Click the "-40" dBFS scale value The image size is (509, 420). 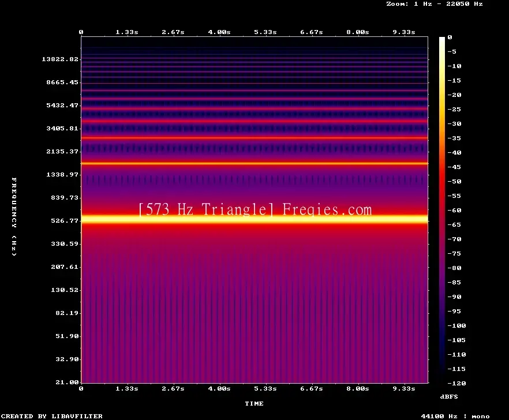click(x=454, y=152)
